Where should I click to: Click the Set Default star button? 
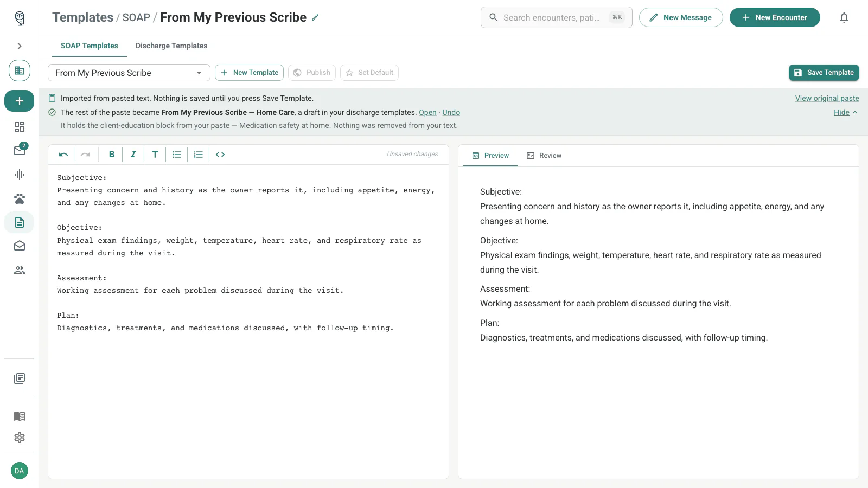point(369,73)
